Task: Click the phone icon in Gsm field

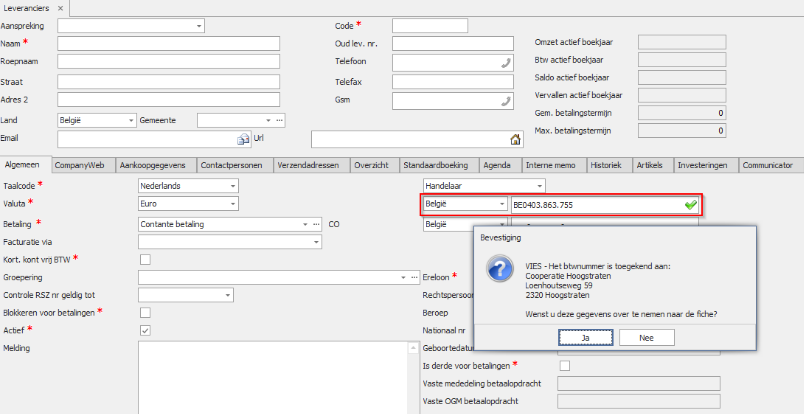Action: [x=506, y=101]
